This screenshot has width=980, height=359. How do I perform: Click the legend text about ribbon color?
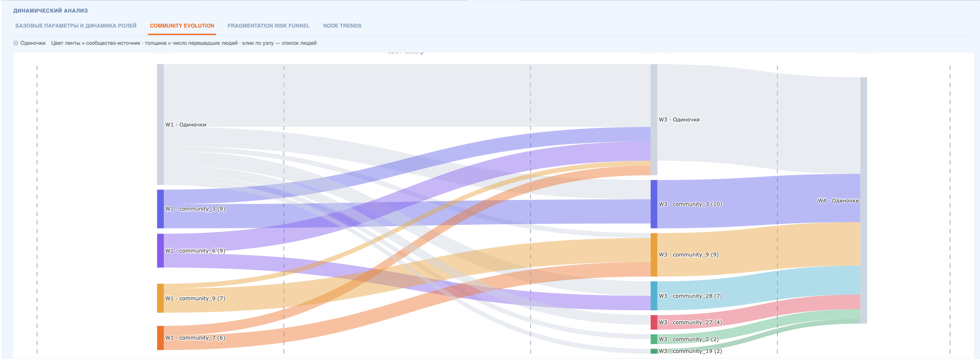tap(184, 43)
